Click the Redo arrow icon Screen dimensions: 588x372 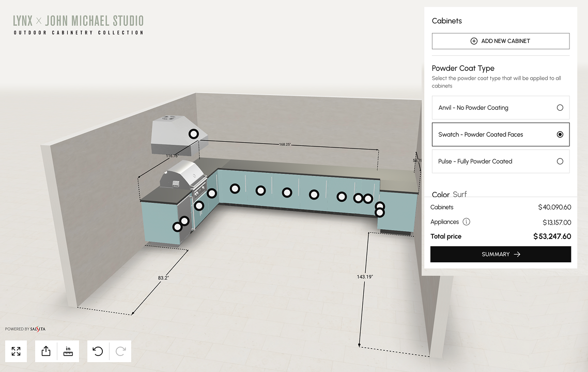120,351
